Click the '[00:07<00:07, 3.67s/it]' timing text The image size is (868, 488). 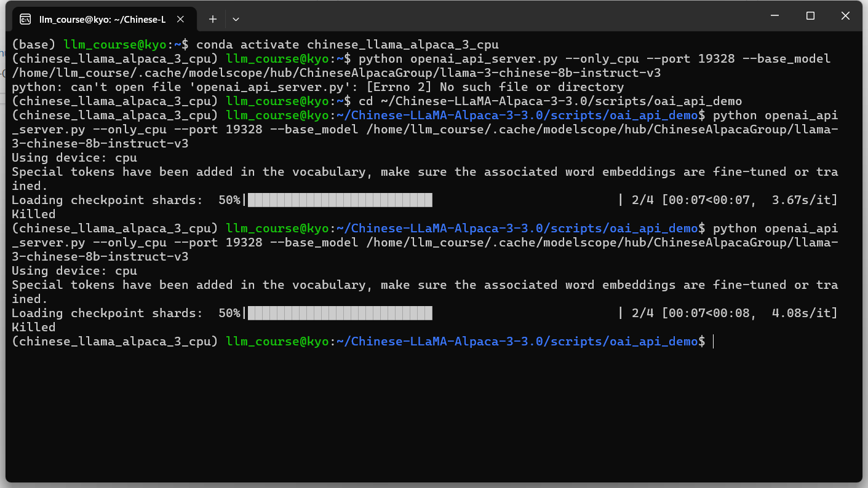click(750, 200)
